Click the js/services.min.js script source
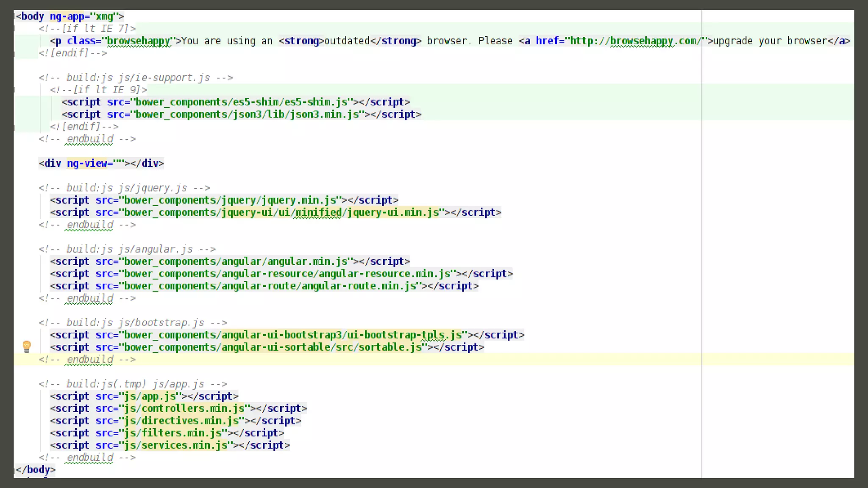 175,446
